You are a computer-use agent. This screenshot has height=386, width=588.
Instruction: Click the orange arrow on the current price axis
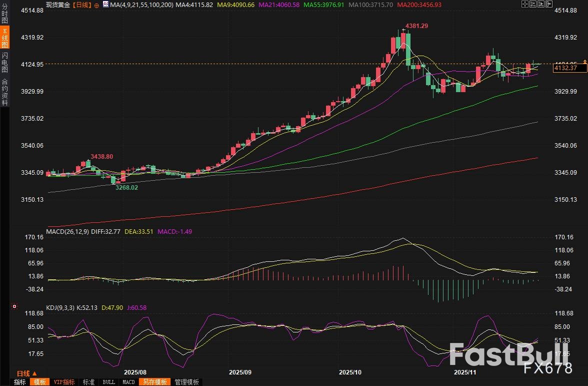[584, 62]
